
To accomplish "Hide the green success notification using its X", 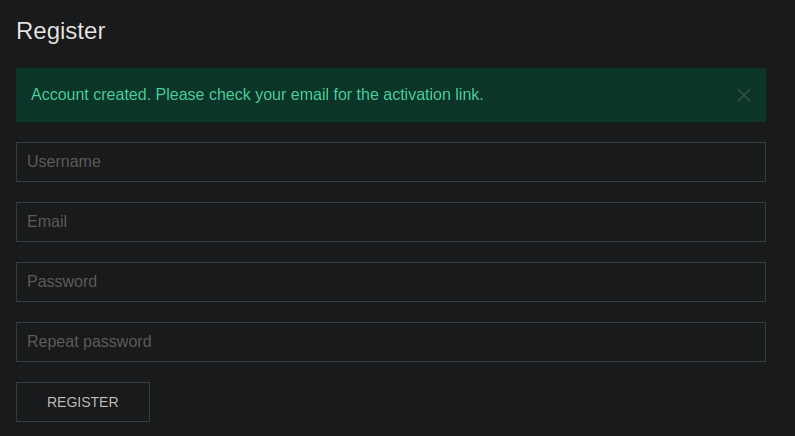I will click(x=743, y=95).
